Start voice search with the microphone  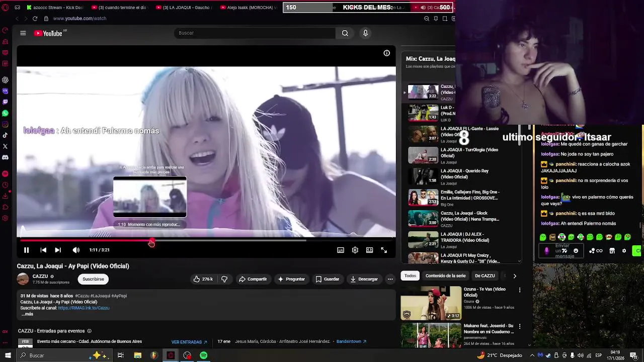tap(365, 33)
